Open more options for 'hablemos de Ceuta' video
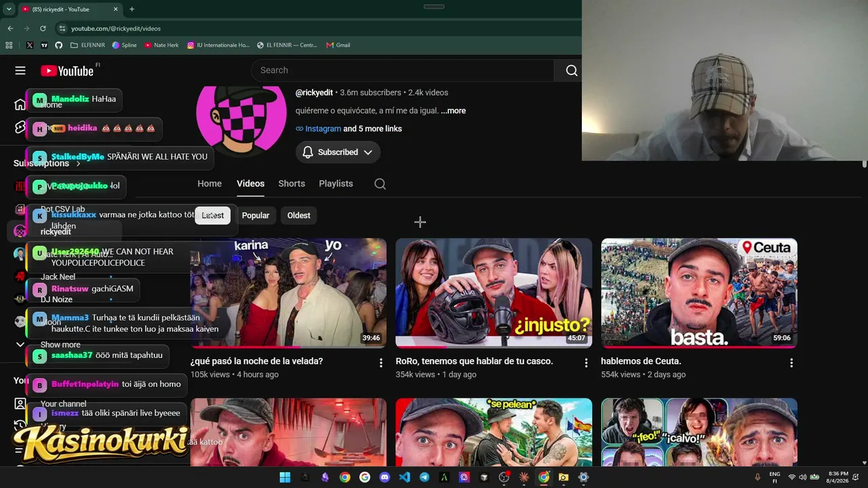The image size is (868, 488). 791,363
